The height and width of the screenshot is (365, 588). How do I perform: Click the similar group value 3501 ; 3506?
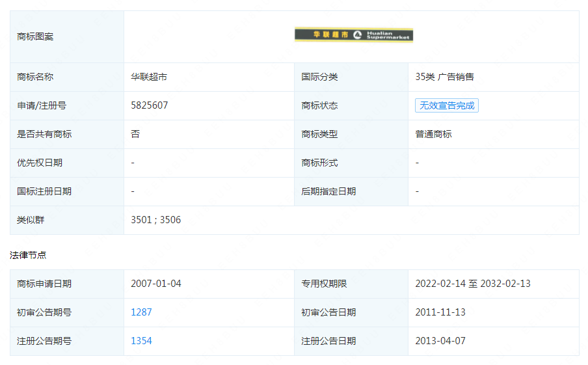pos(156,220)
